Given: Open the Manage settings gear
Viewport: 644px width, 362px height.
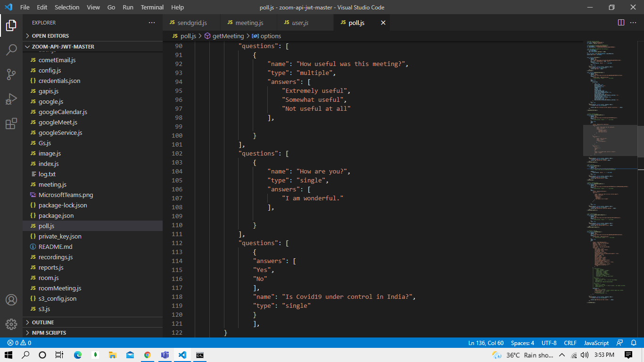Looking at the screenshot, I should coord(11,324).
